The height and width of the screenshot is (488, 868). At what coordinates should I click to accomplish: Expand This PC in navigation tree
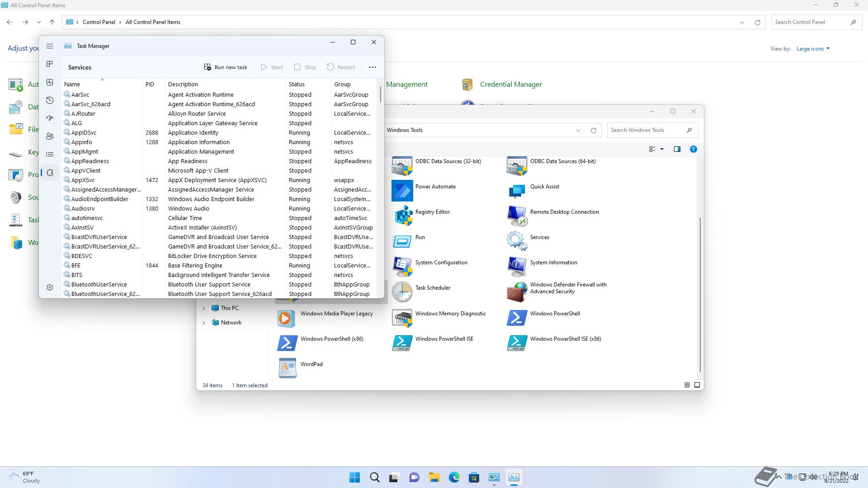click(x=204, y=308)
